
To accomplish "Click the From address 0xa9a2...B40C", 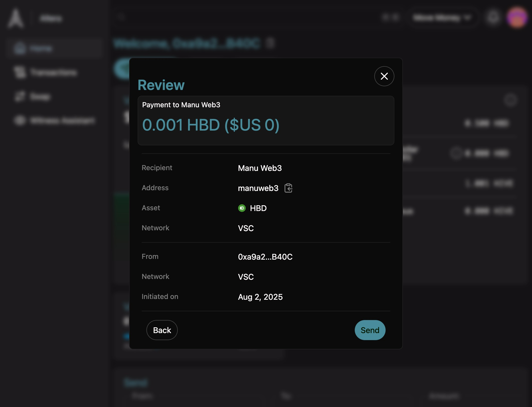I will [x=265, y=257].
